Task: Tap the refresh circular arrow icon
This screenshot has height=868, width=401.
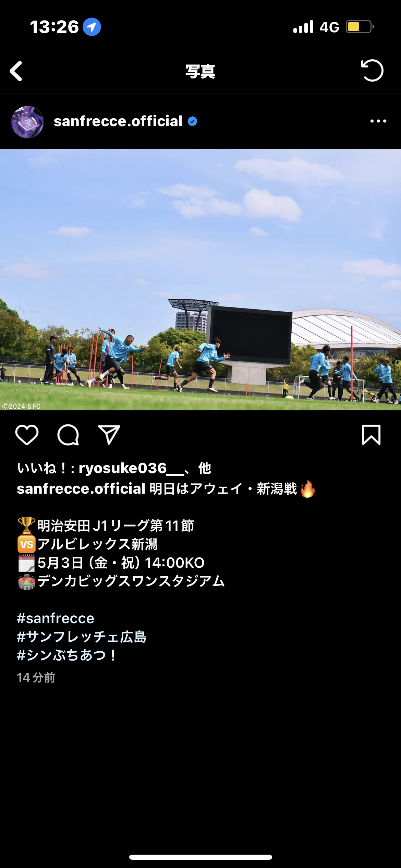Action: click(x=372, y=70)
